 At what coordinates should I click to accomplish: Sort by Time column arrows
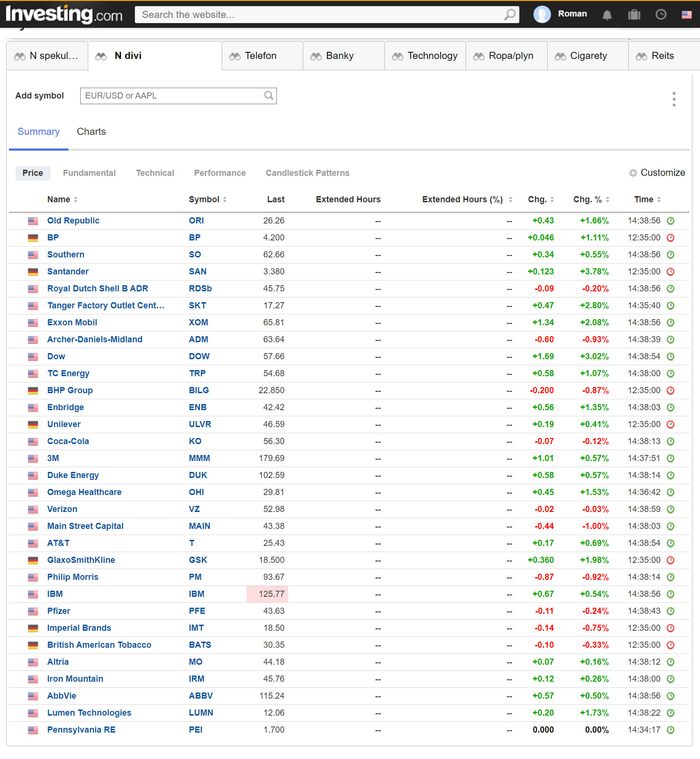coord(659,199)
